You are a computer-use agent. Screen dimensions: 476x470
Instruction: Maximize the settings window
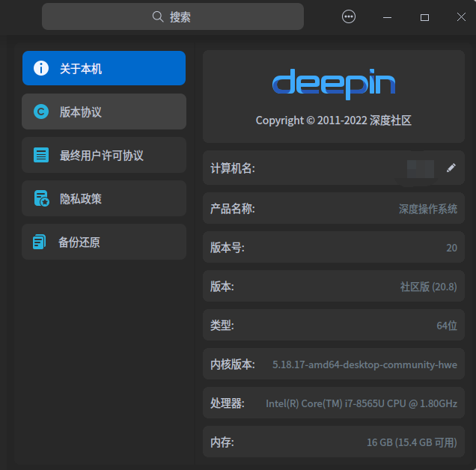(424, 17)
